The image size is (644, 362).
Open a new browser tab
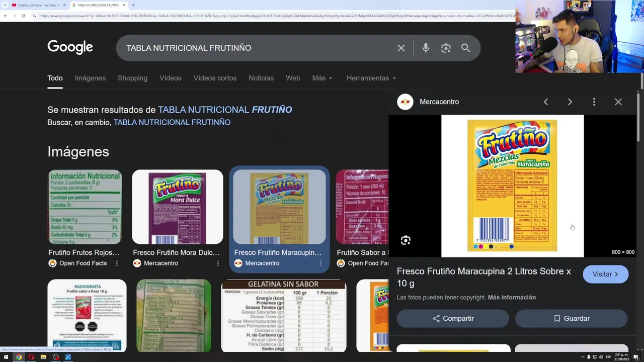pyautogui.click(x=133, y=5)
